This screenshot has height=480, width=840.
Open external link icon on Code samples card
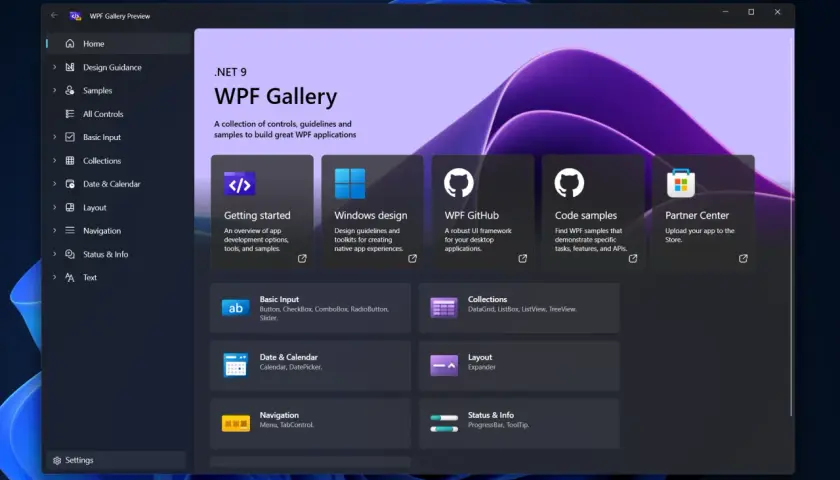633,258
